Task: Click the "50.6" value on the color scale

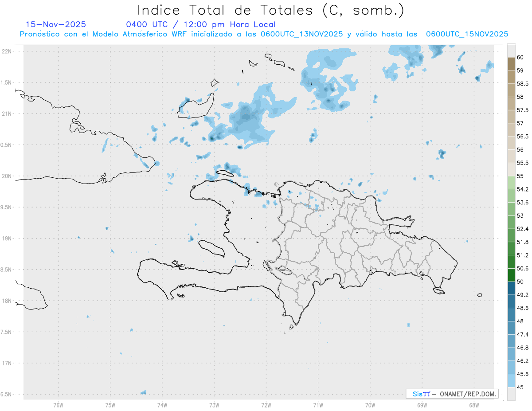Action: click(522, 268)
